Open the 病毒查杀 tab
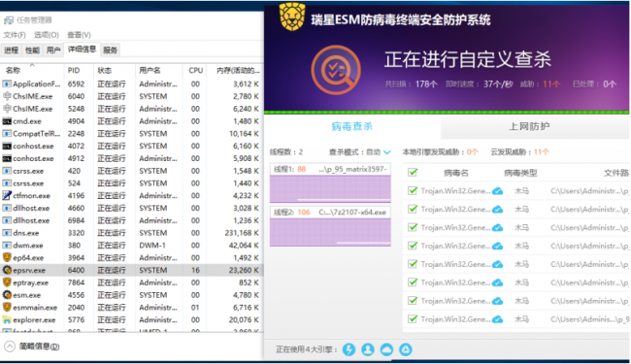631x364 pixels. point(352,126)
